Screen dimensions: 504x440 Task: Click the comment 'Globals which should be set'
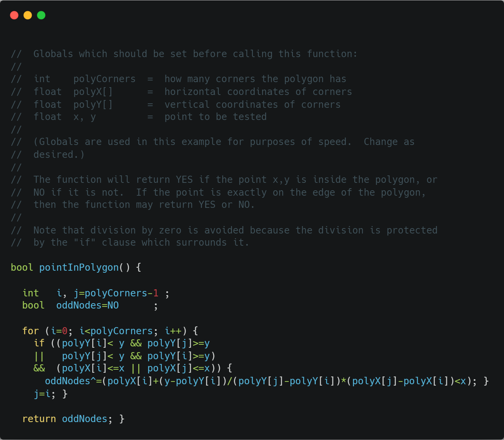110,54
